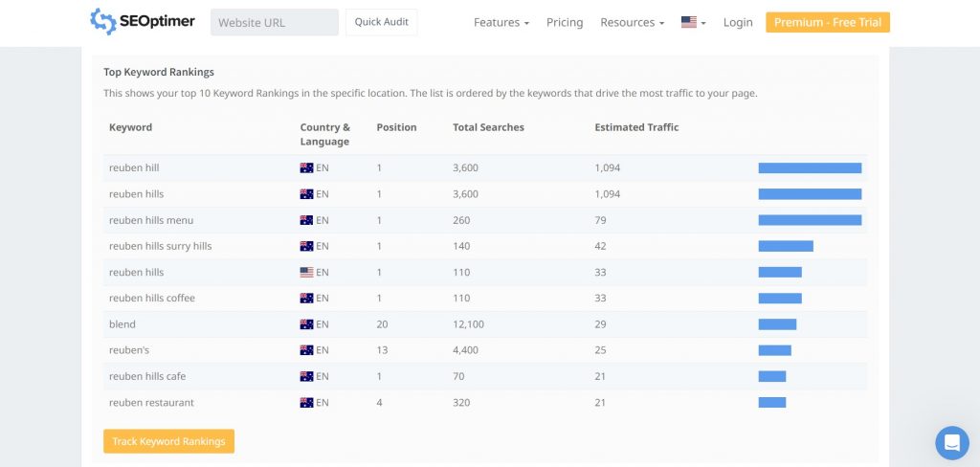Click the traffic bar for reuben hills cafe
Image resolution: width=980 pixels, height=467 pixels.
(x=772, y=376)
